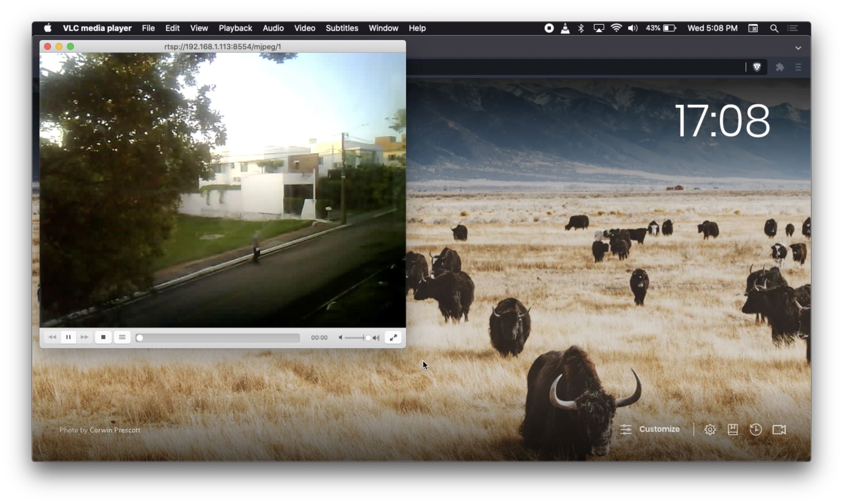Click the 17:08 clock widget

pyautogui.click(x=722, y=121)
